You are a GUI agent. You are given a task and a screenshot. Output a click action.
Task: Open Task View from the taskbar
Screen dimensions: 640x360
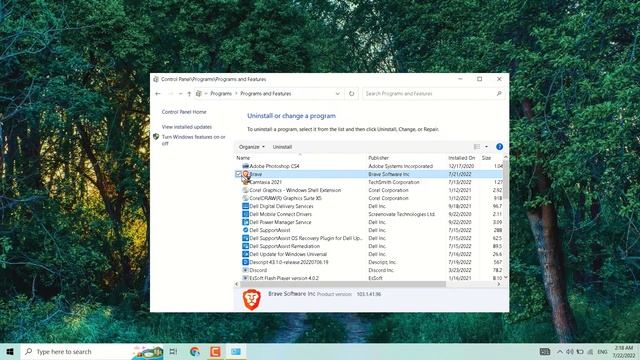[173, 351]
